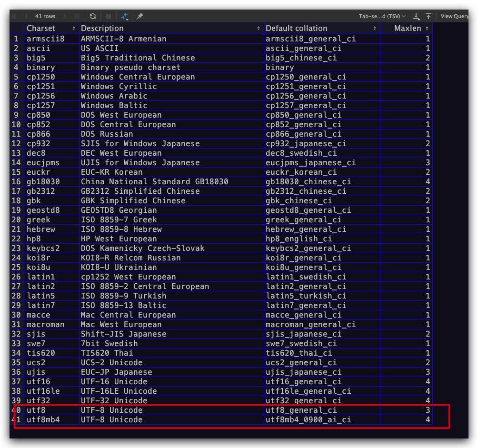Select the utf8_general_ci collation cell

[x=322, y=410]
